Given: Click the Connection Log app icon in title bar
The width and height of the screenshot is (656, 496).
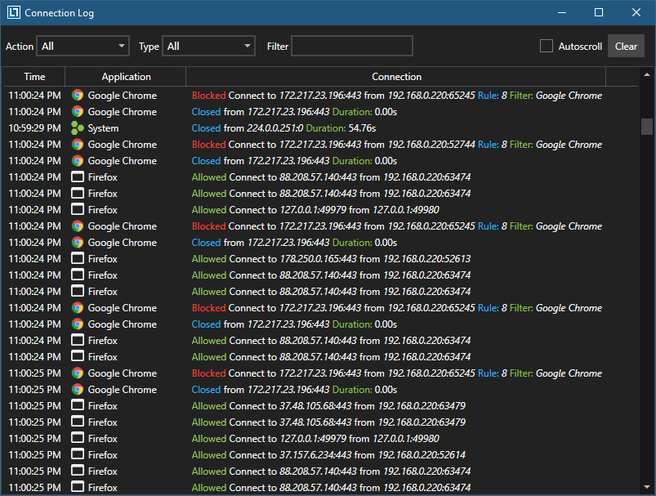Looking at the screenshot, I should coord(13,13).
